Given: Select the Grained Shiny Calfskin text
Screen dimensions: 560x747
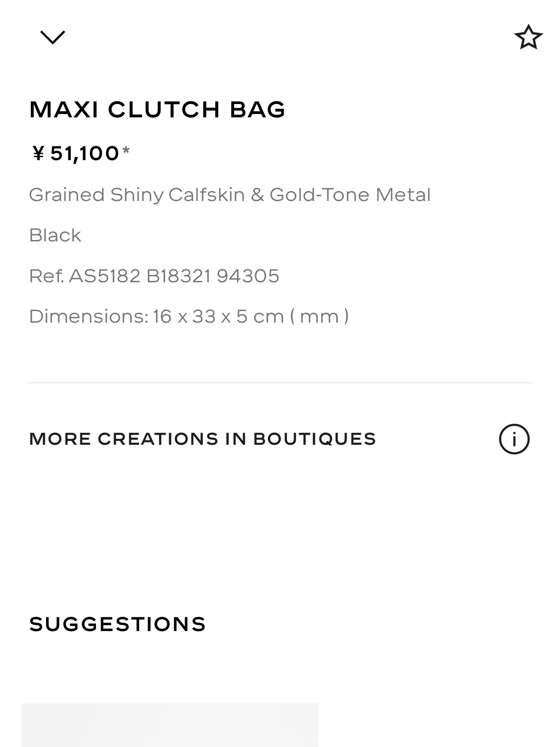Looking at the screenshot, I should tap(137, 195).
